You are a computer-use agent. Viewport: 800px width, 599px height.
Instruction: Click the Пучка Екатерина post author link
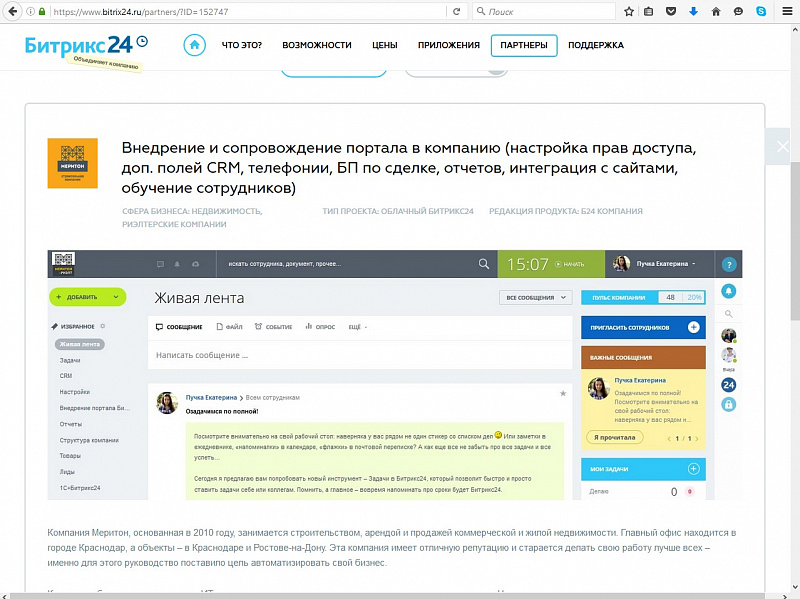click(211, 397)
